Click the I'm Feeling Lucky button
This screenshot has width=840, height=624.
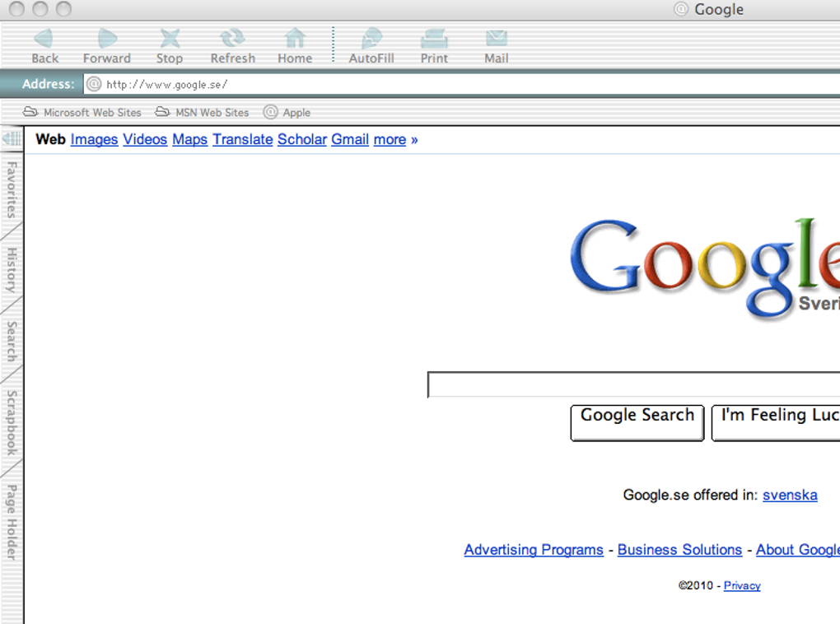(776, 422)
